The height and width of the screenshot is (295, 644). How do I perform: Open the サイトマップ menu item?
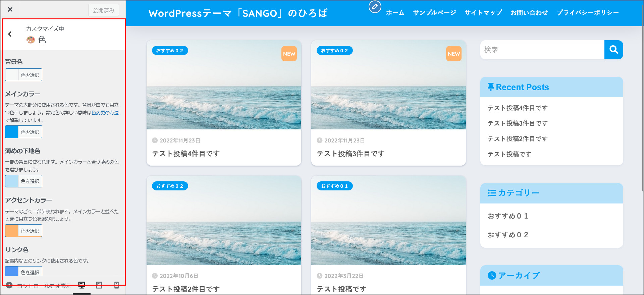point(483,13)
